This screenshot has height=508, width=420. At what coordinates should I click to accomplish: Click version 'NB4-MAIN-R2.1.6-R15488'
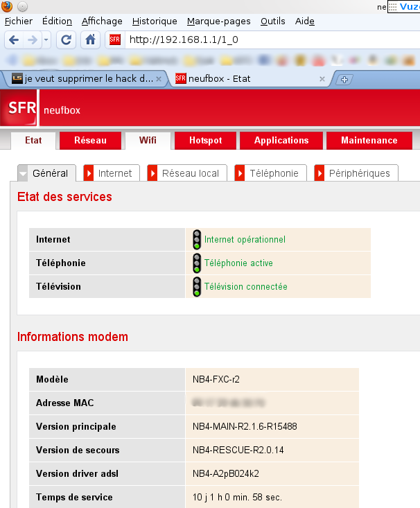click(x=245, y=426)
